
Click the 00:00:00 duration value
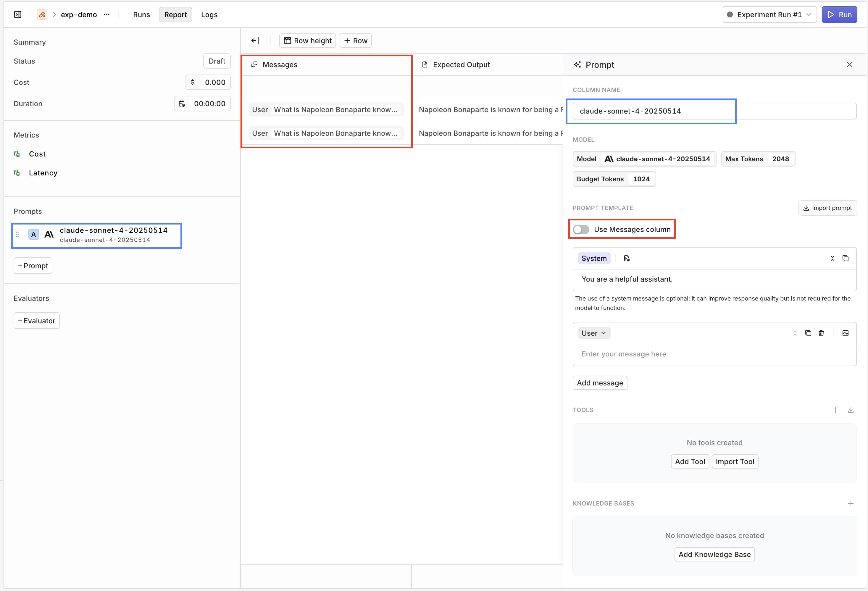pos(209,104)
